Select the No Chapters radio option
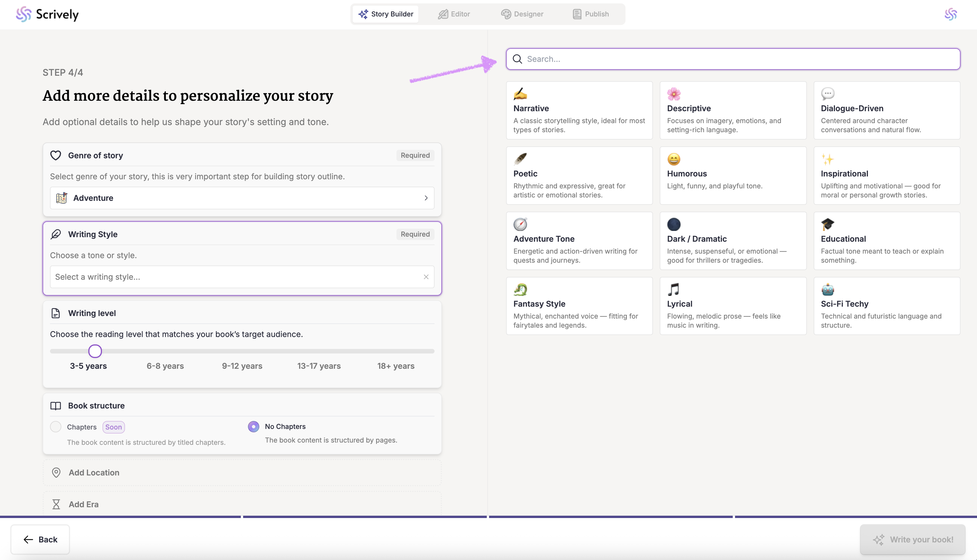 click(x=253, y=427)
